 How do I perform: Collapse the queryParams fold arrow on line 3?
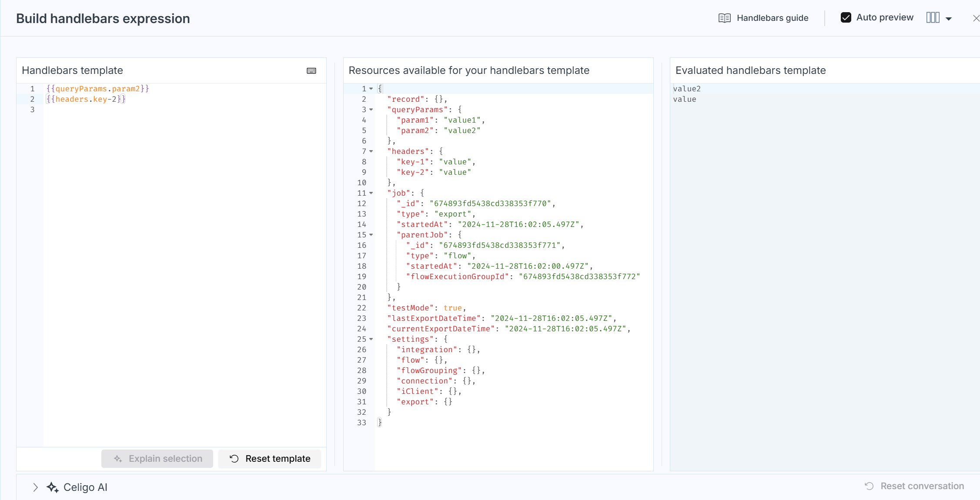[x=371, y=110]
